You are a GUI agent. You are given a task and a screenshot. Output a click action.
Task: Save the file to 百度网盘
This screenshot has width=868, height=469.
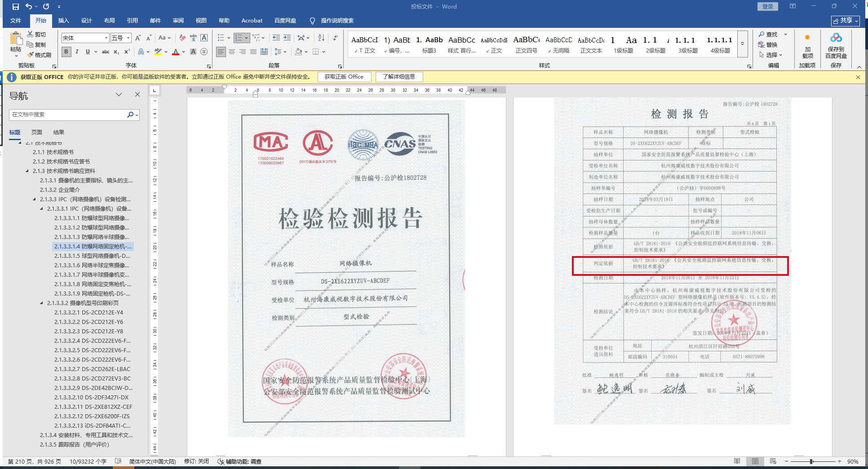tap(836, 46)
